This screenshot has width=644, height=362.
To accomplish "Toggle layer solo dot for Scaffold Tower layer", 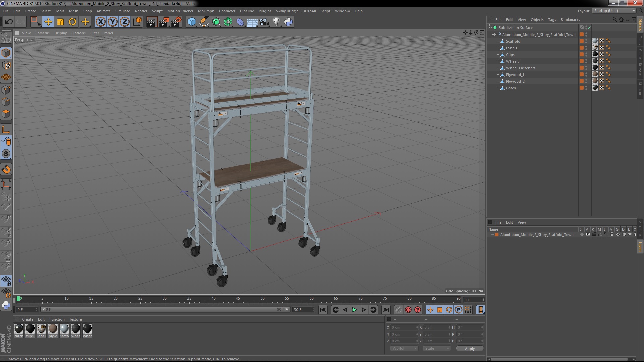I will click(582, 235).
